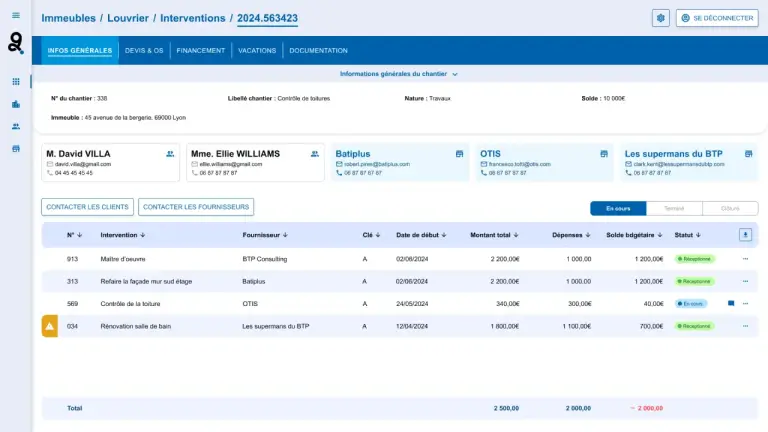Viewport: 768px width, 432px height.
Task: Click the store icon on Batiplus card
Action: (459, 154)
